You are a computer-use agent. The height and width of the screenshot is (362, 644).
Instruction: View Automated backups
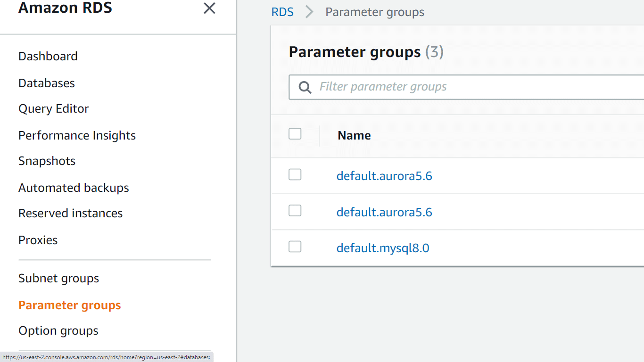point(74,188)
